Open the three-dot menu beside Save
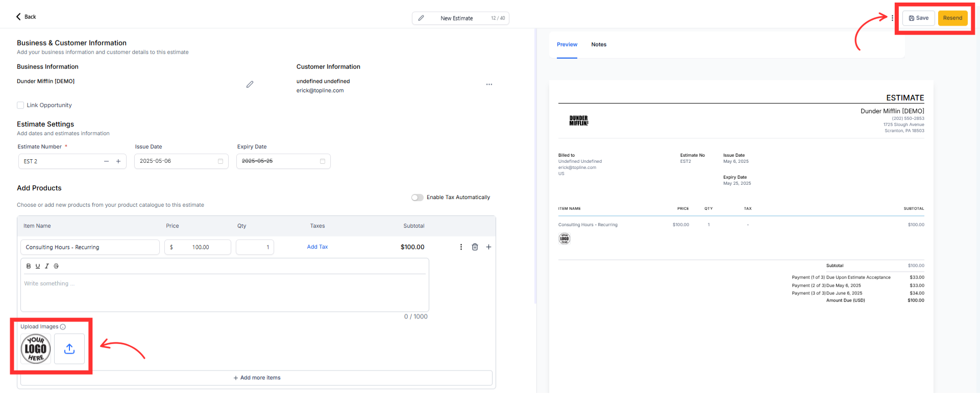This screenshot has width=980, height=395. (892, 18)
